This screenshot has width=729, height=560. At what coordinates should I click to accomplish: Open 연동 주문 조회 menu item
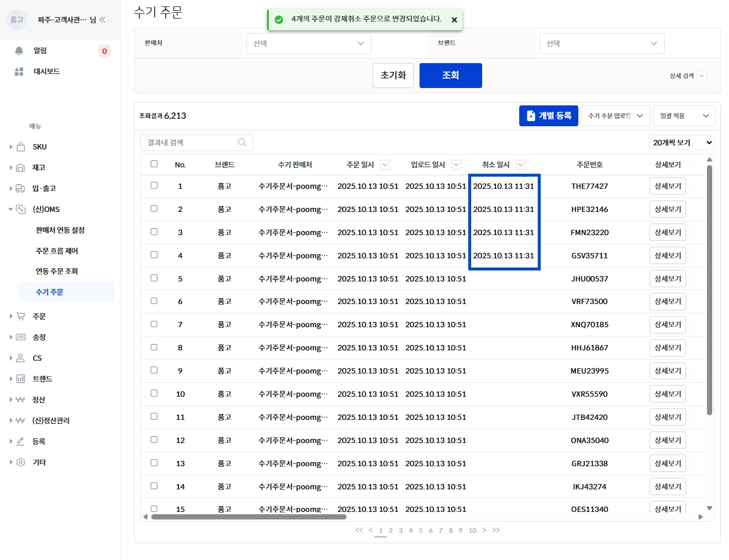57,271
